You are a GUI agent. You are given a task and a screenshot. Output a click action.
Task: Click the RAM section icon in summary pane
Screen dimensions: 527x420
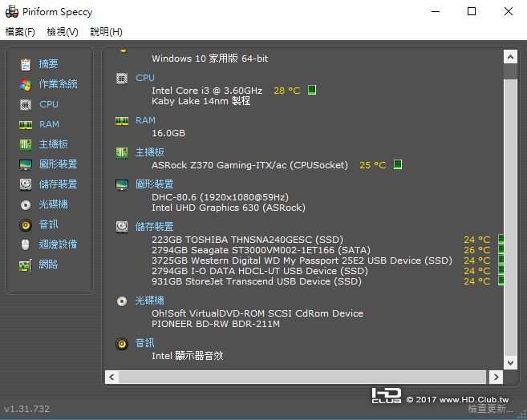click(x=122, y=121)
